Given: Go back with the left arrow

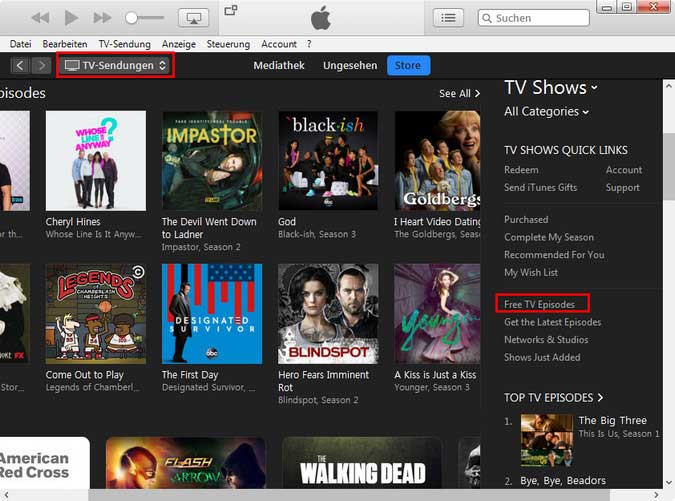Looking at the screenshot, I should [x=20, y=65].
